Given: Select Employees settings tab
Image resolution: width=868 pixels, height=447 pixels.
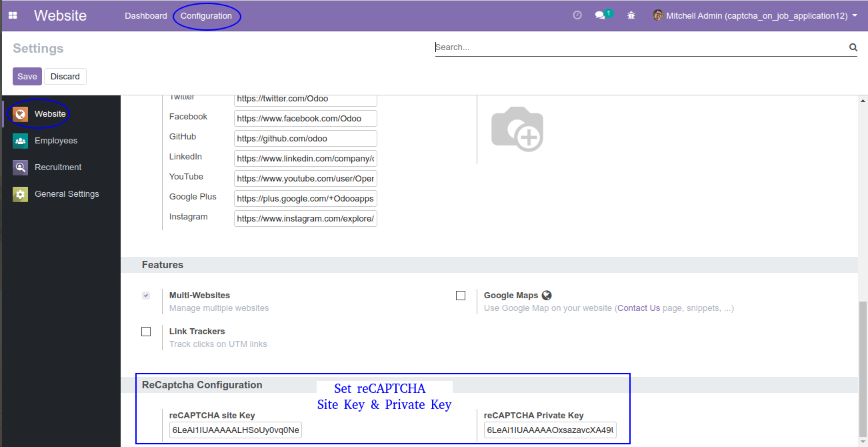Looking at the screenshot, I should click(x=61, y=141).
